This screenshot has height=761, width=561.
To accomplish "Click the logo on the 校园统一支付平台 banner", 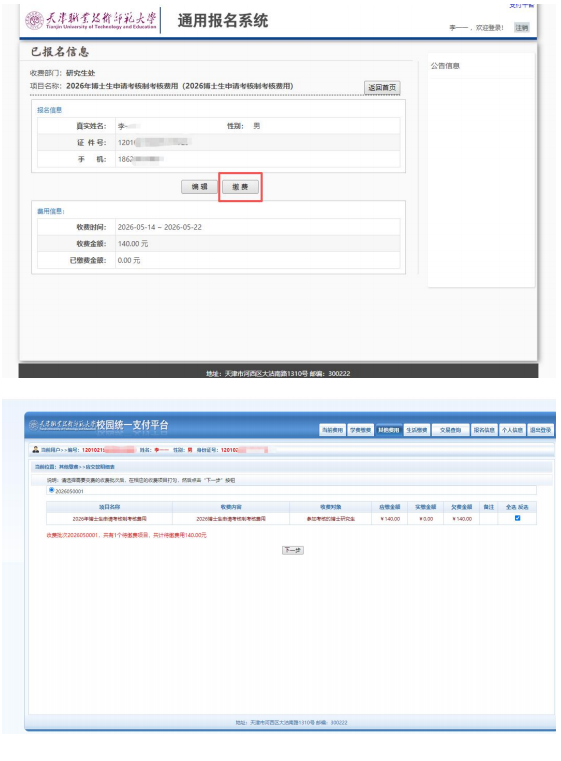I will pos(62,425).
